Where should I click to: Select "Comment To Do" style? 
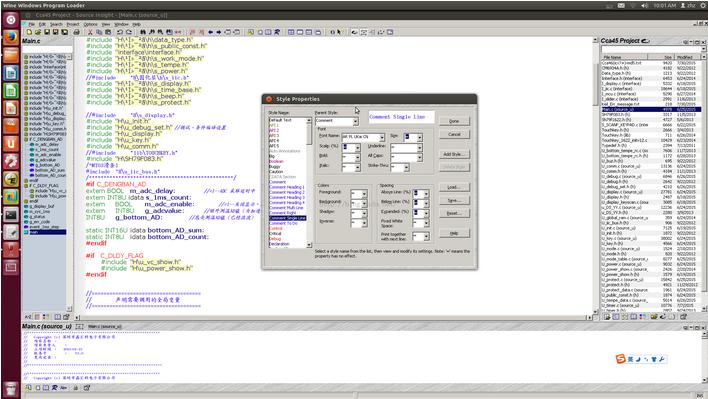click(283, 223)
